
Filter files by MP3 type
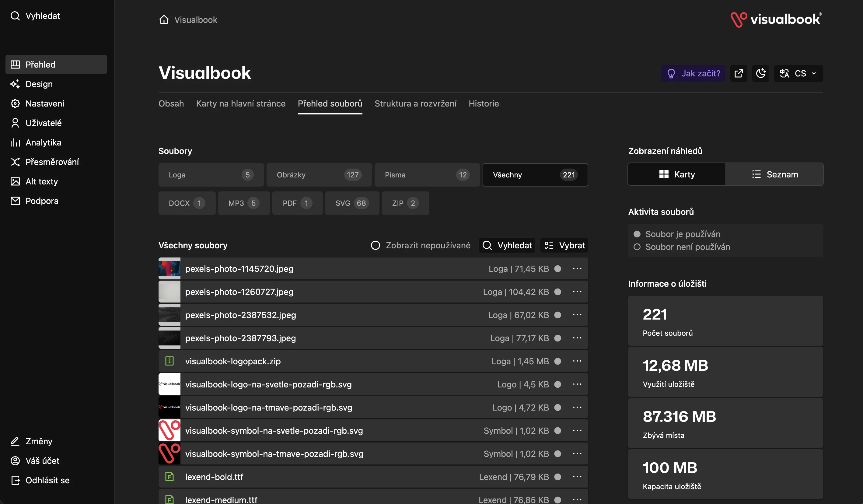pos(244,203)
